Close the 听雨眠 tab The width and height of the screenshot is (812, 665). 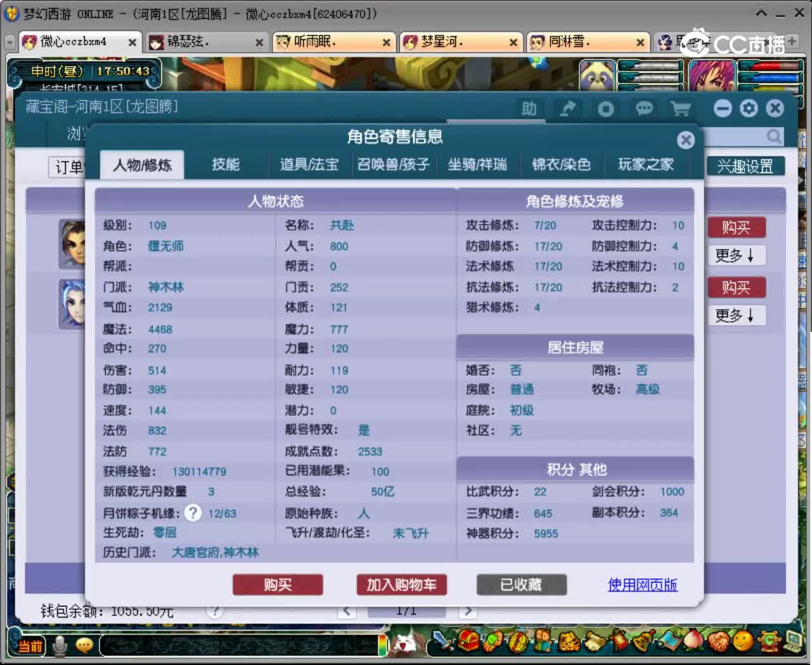tap(386, 43)
